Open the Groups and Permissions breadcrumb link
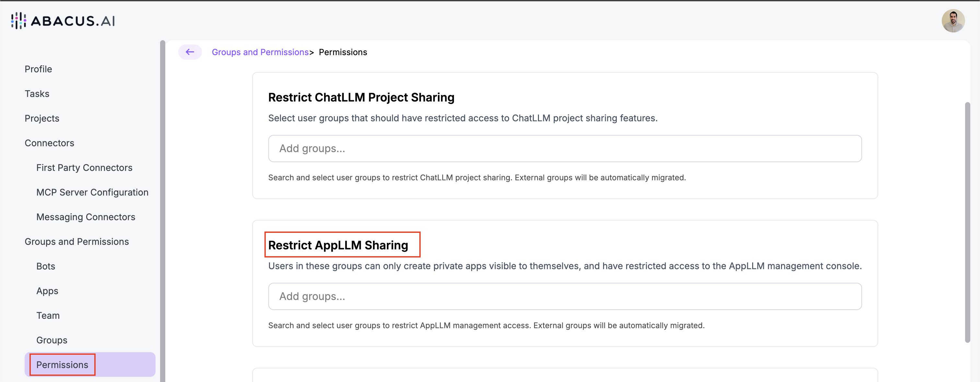 pyautogui.click(x=260, y=52)
